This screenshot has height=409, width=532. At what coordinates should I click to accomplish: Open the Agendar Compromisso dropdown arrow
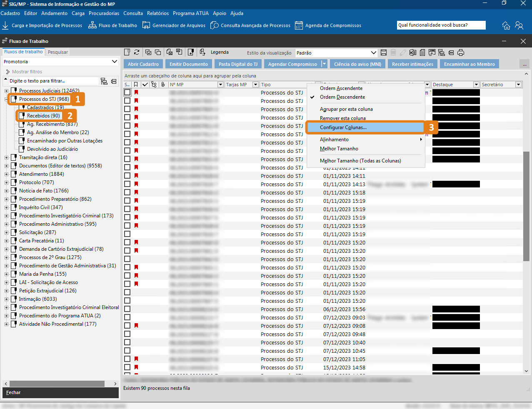pyautogui.click(x=325, y=64)
